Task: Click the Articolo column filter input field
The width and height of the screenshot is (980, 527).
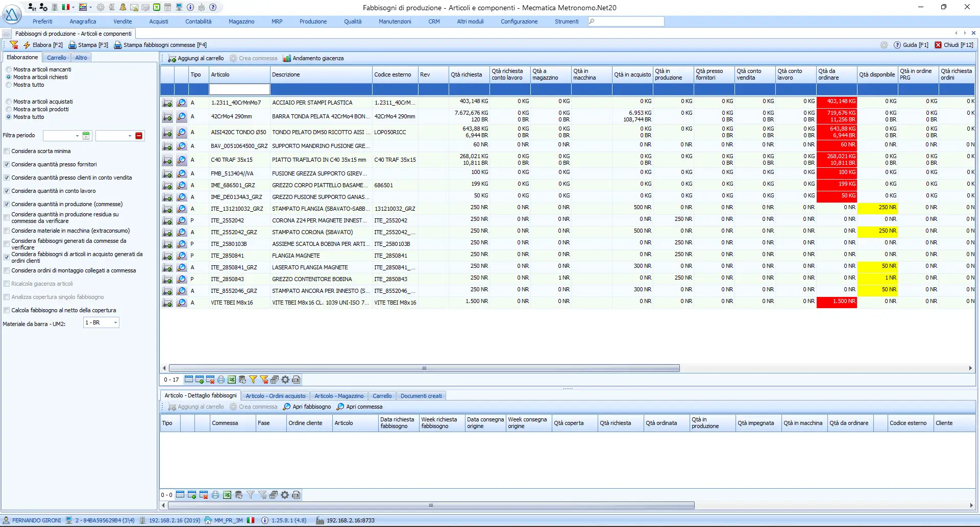Action: [239, 90]
